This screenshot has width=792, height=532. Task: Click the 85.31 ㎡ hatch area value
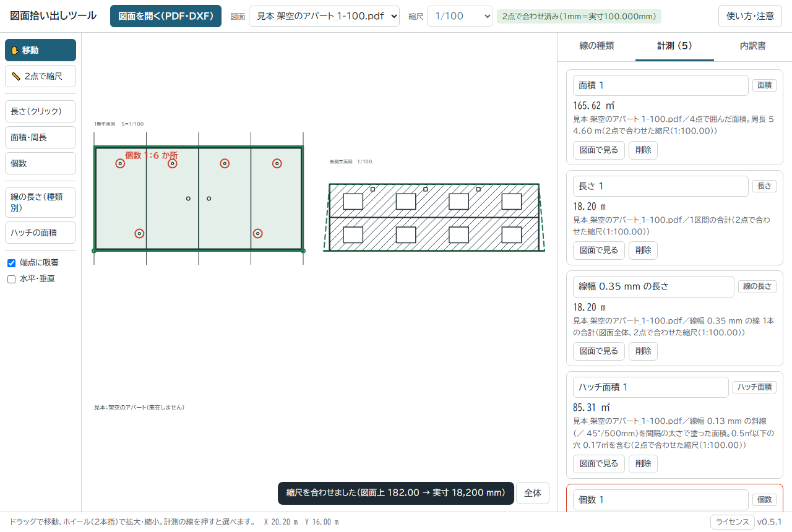[x=592, y=408]
